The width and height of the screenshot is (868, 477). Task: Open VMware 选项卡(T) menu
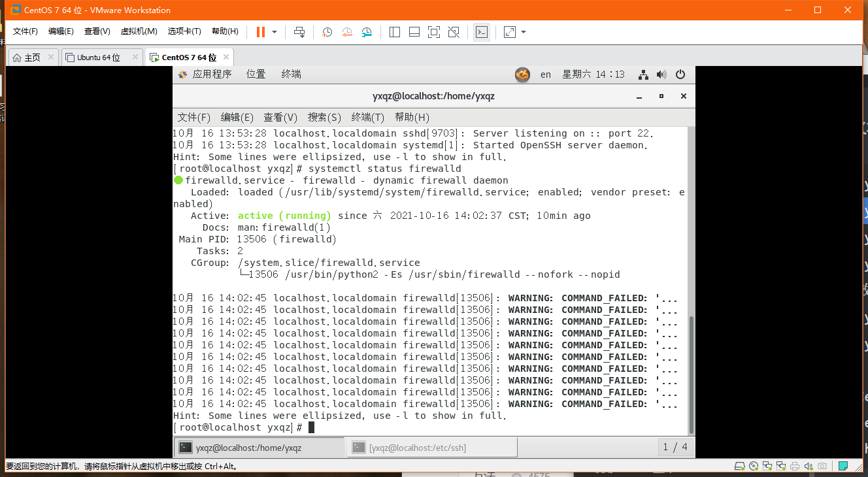tap(185, 31)
